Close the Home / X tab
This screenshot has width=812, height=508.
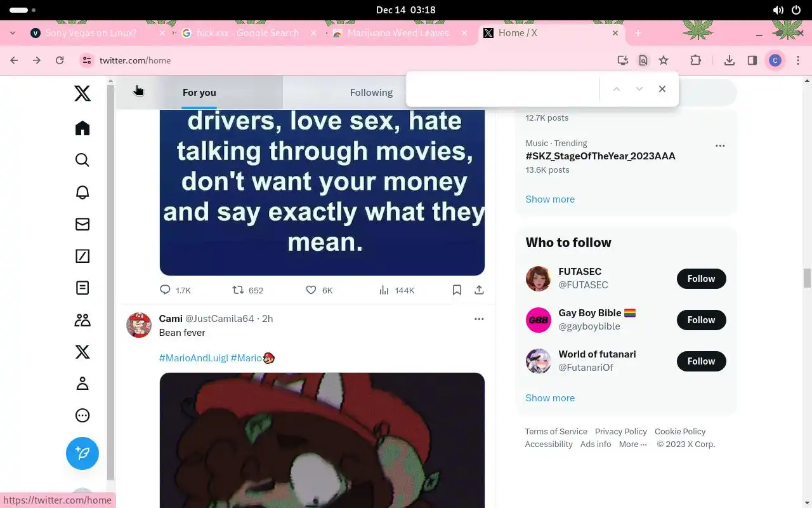615,33
